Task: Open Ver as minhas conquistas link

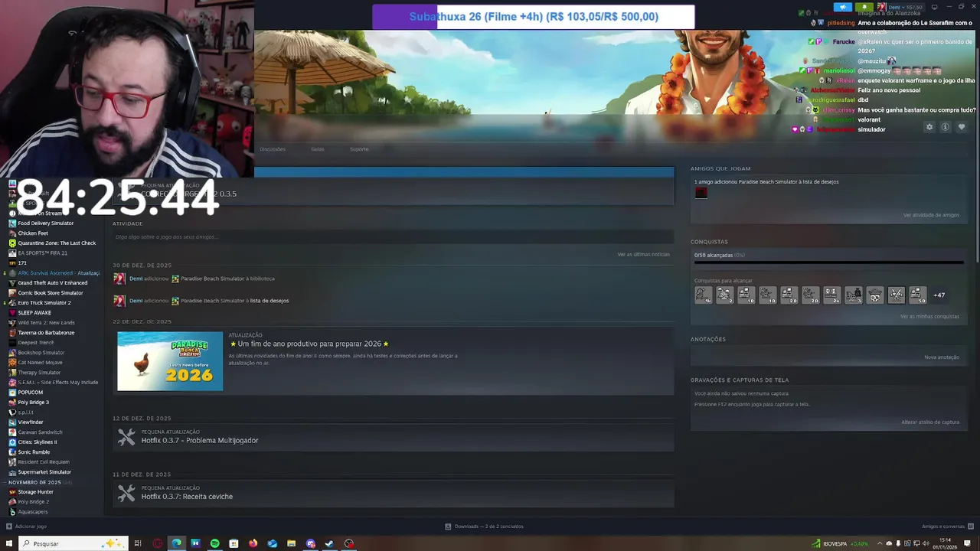Action: (929, 316)
